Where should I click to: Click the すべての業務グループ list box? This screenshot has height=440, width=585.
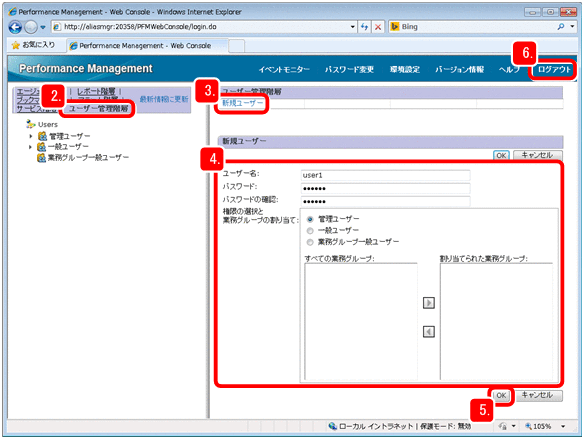[x=361, y=321]
